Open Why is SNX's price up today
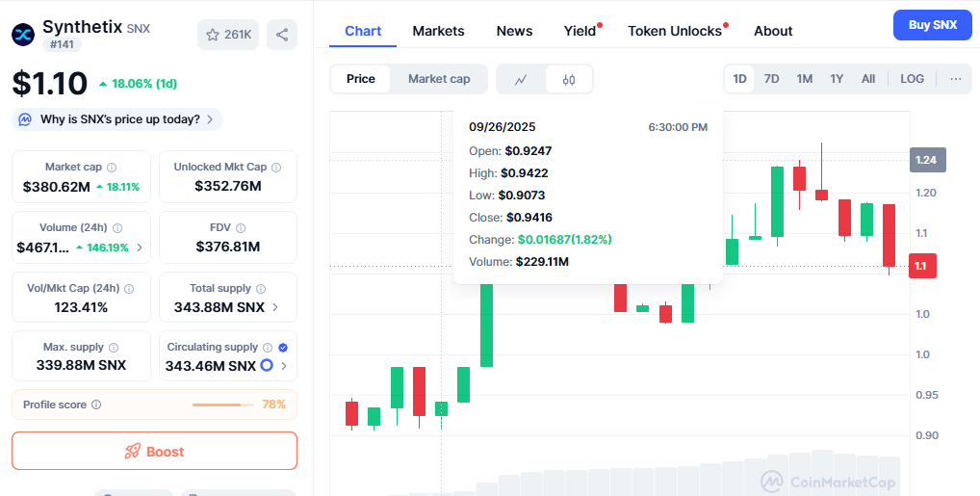Screen dimensions: 980x496 (x=117, y=119)
